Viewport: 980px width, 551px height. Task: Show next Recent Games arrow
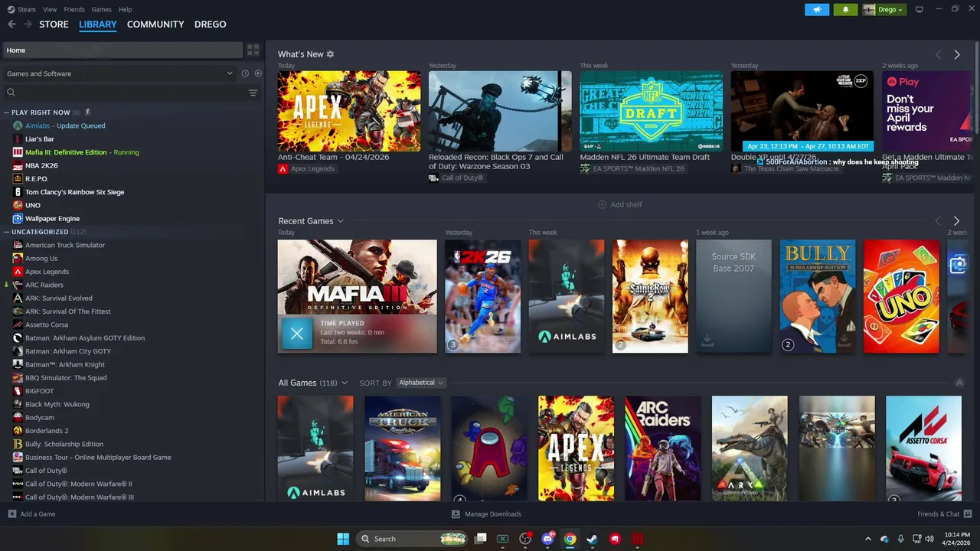pos(956,221)
